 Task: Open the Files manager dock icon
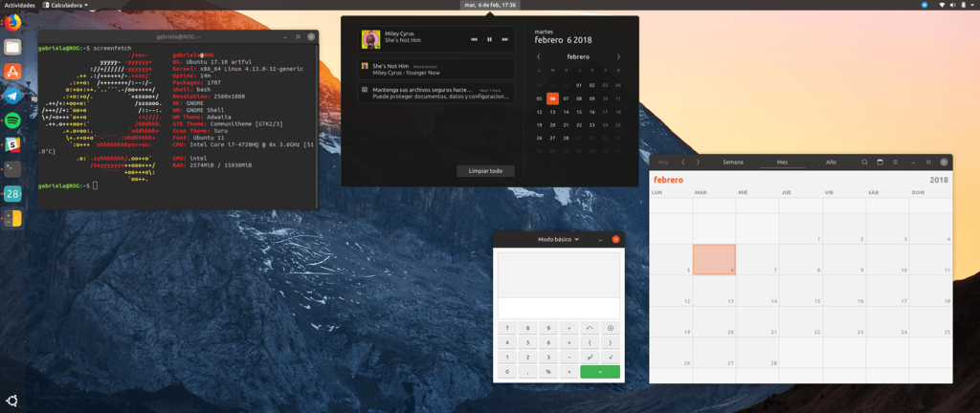point(12,47)
